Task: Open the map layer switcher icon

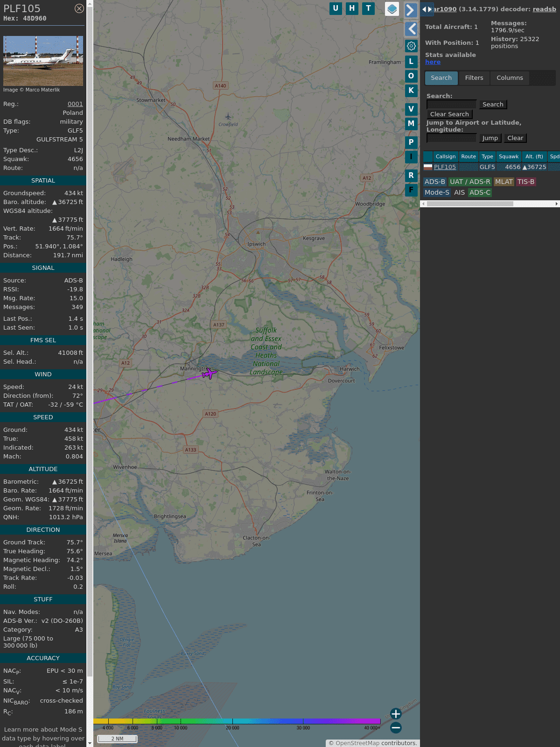Action: [x=392, y=9]
